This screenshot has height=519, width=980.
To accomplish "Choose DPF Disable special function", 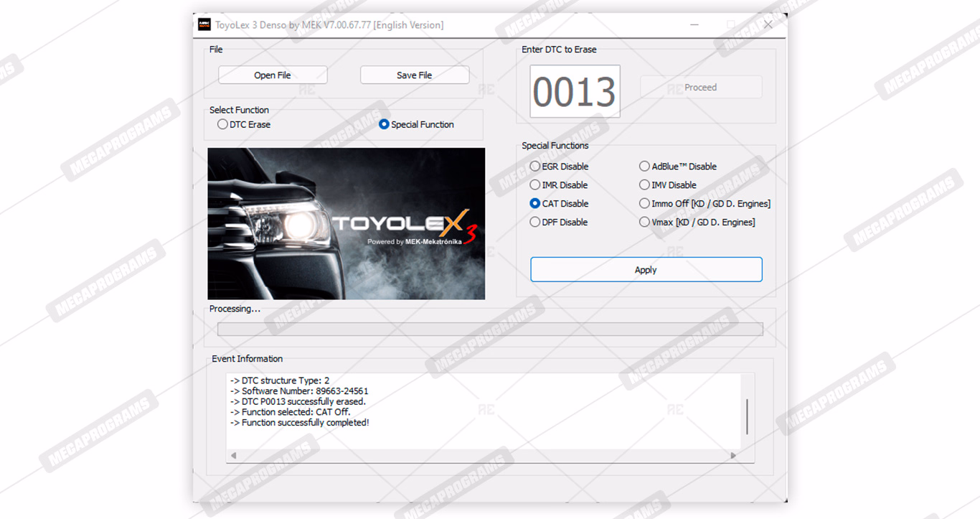I will 558,223.
